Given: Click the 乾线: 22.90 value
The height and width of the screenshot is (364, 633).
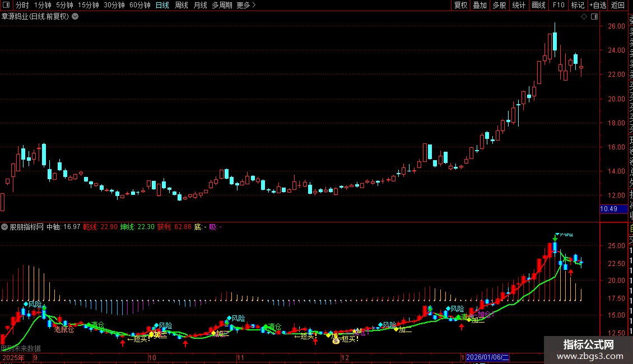Looking at the screenshot, I should (x=100, y=227).
